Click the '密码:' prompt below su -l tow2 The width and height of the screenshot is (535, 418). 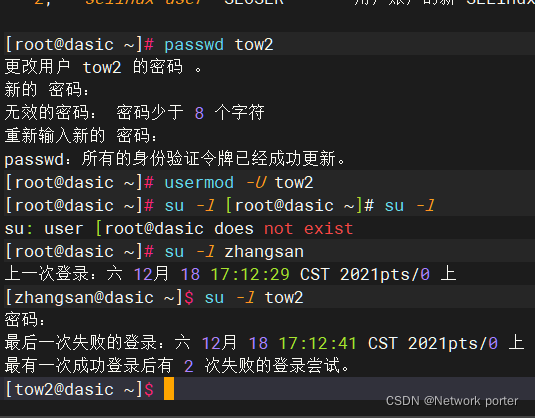click(25, 320)
